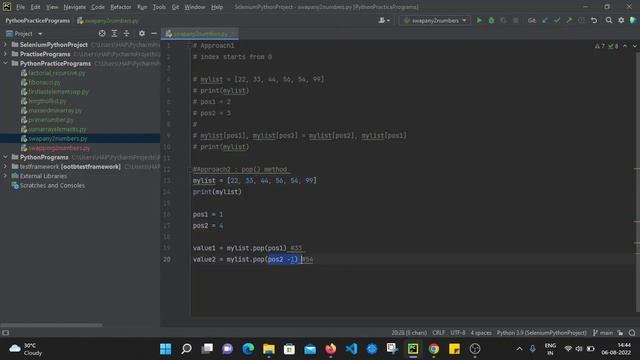Select Scratches and Consoles in the tree
Screen dimensions: 640x360
tap(52, 185)
